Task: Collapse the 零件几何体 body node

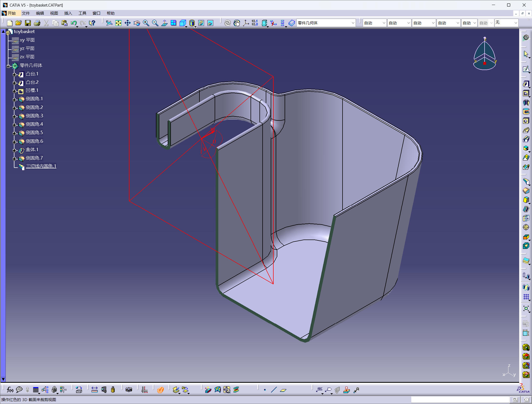Action: pos(8,66)
